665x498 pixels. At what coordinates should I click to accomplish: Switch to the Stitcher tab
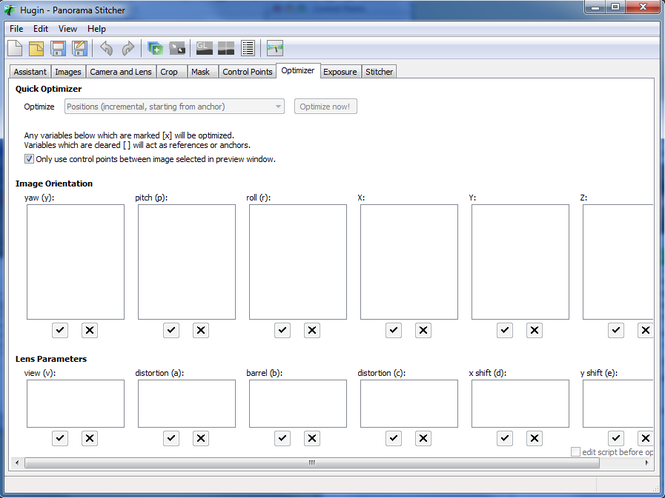pos(379,72)
